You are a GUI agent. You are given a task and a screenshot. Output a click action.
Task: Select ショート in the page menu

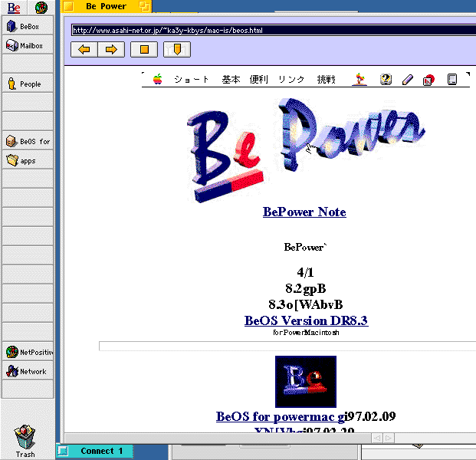192,80
